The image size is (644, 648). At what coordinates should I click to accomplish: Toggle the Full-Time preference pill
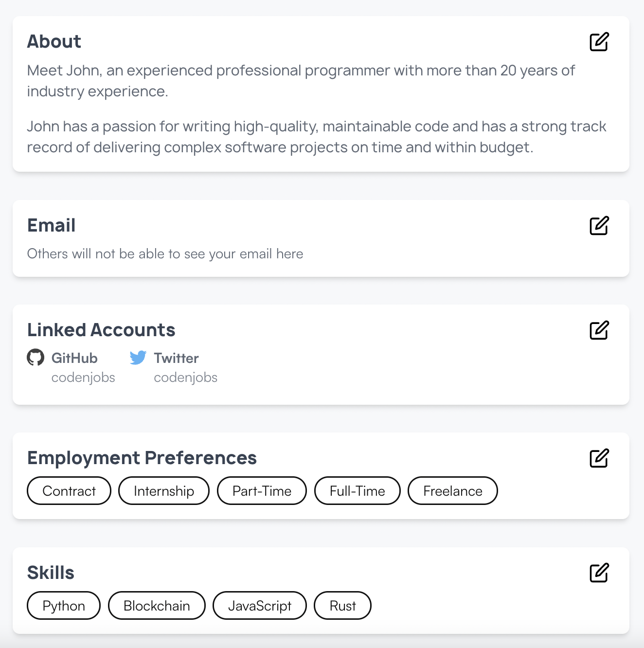point(357,491)
